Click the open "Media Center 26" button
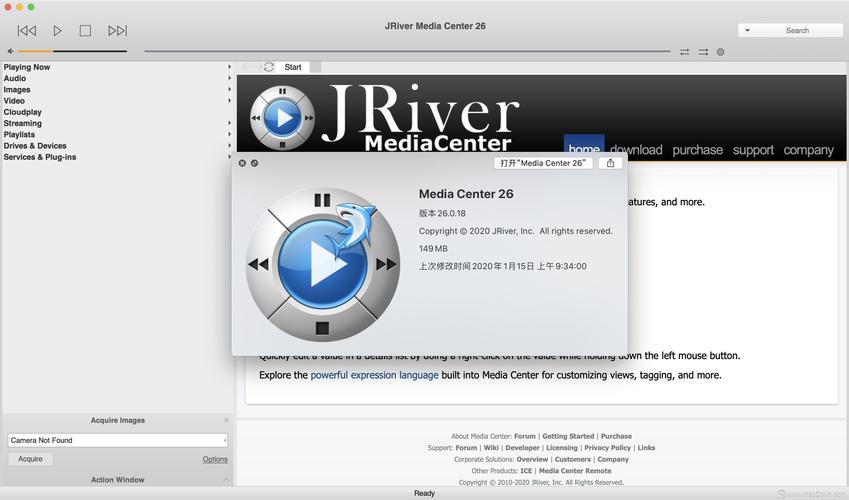This screenshot has height=500, width=849. (x=543, y=163)
